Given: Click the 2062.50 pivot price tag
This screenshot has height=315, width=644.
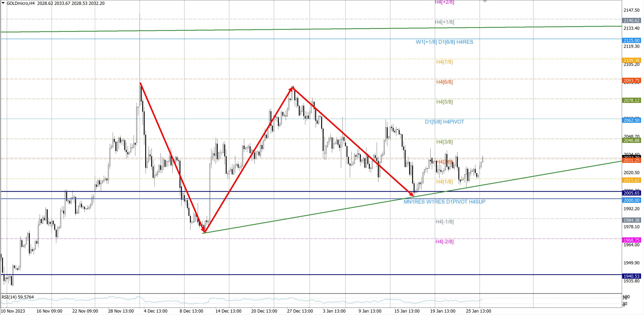Looking at the screenshot, I should click(631, 120).
